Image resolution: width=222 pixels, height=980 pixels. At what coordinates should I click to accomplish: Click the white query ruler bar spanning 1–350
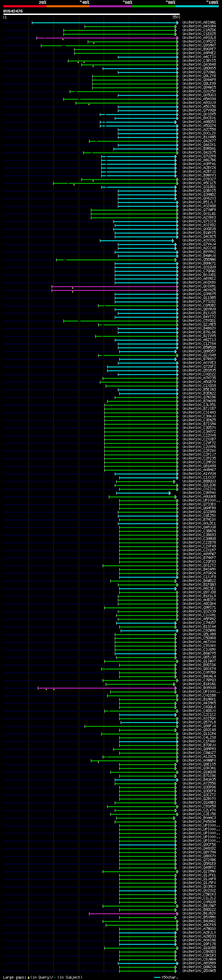tap(91, 15)
